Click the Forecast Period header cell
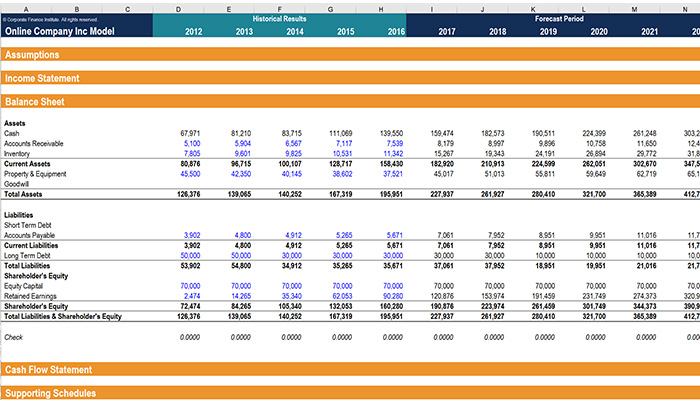 click(559, 19)
